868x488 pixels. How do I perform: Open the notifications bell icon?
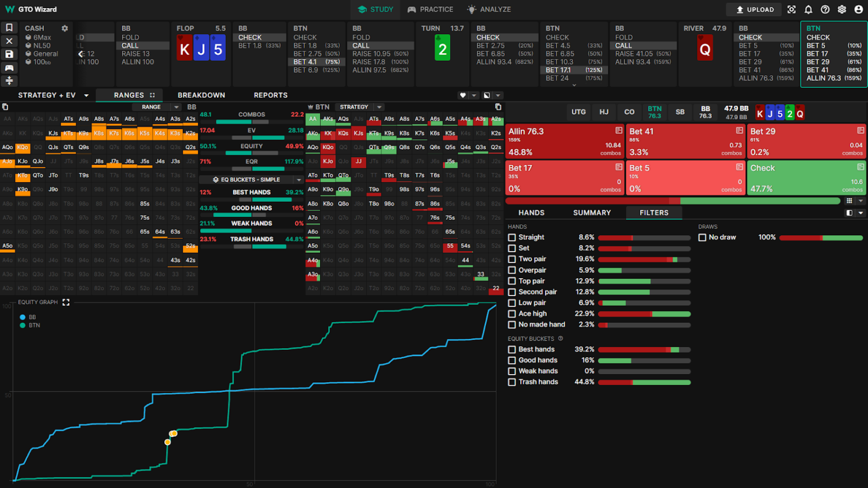[x=808, y=10]
